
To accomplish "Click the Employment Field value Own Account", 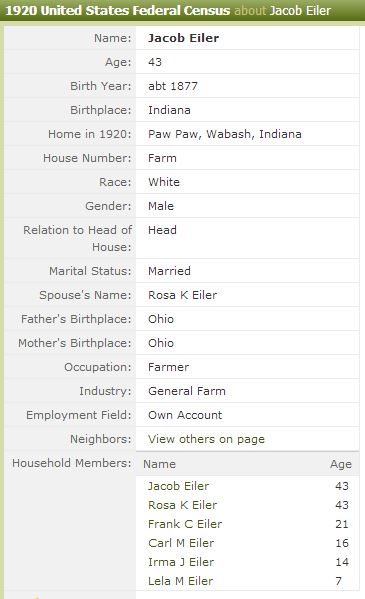I will click(x=185, y=415).
